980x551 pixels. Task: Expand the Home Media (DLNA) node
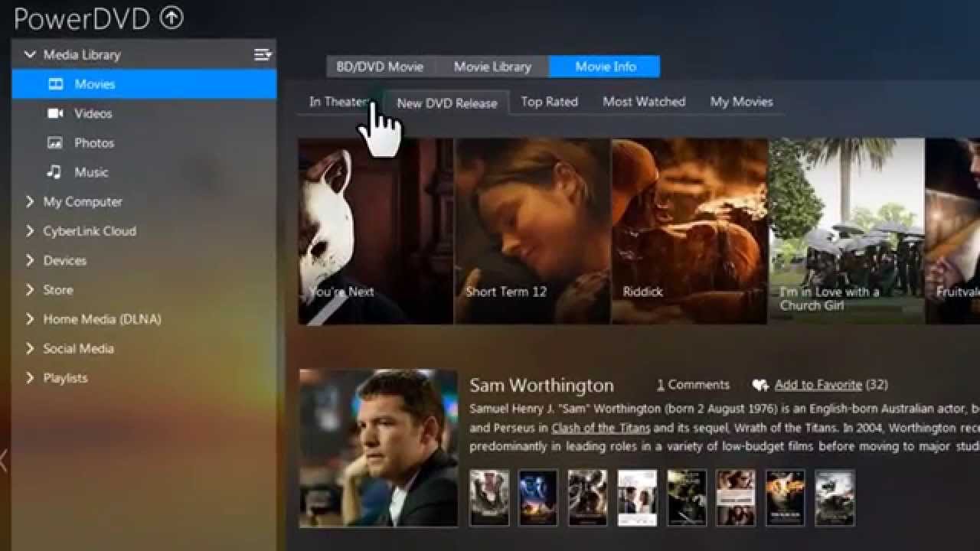pyautogui.click(x=30, y=319)
